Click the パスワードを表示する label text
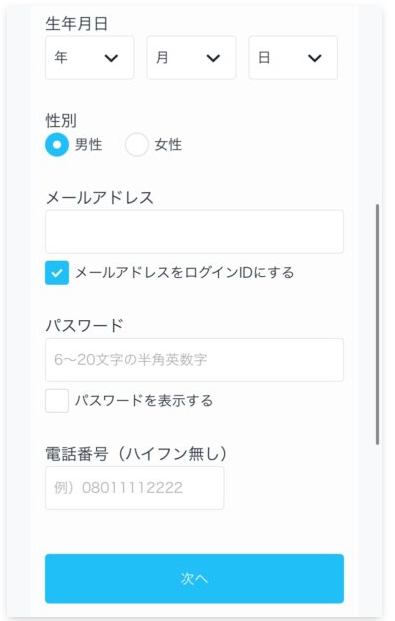 coord(144,400)
